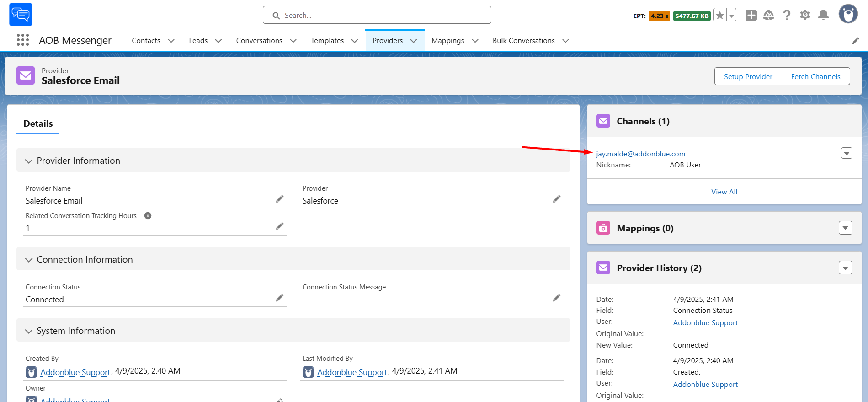Go to the Templates tab
This screenshot has height=402, width=868.
point(327,41)
